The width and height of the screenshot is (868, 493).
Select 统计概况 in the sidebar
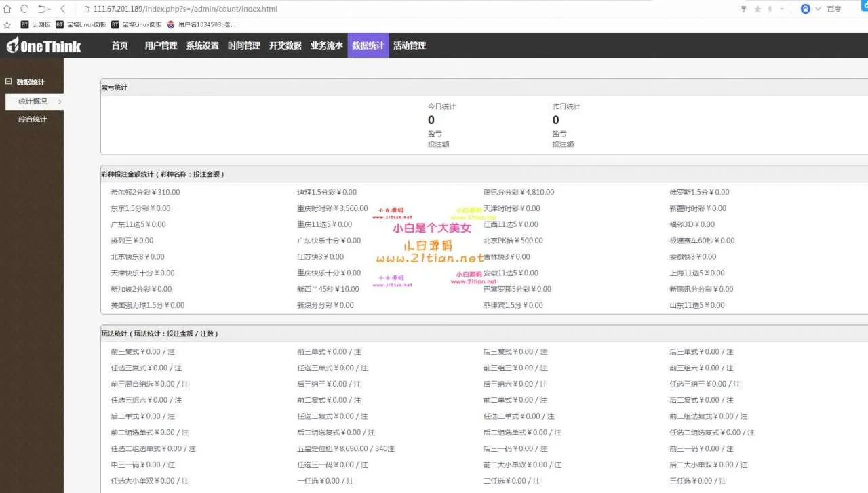click(x=33, y=102)
